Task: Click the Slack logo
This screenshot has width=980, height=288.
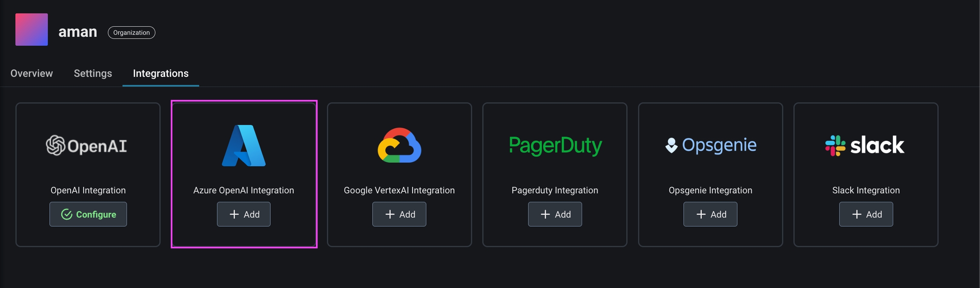Action: coord(865,145)
